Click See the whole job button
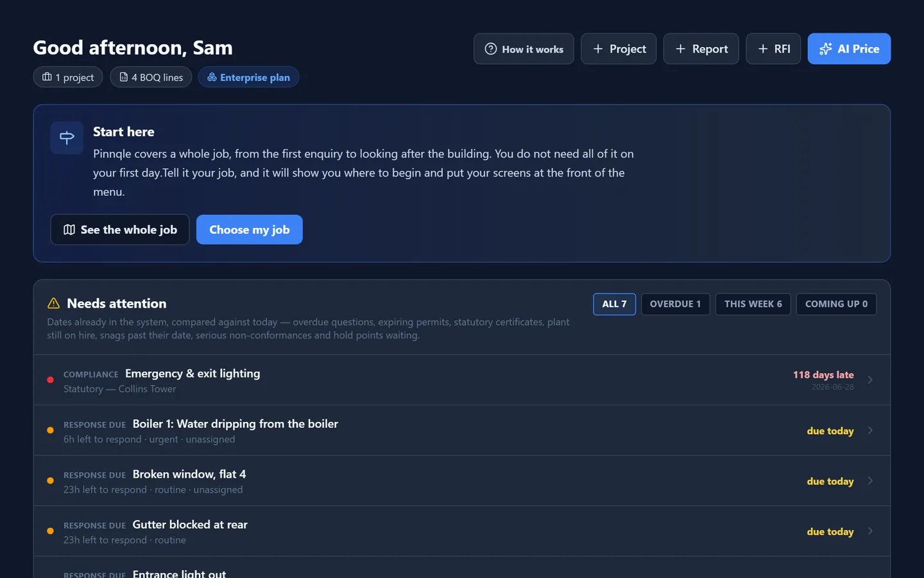The image size is (924, 578). (120, 230)
